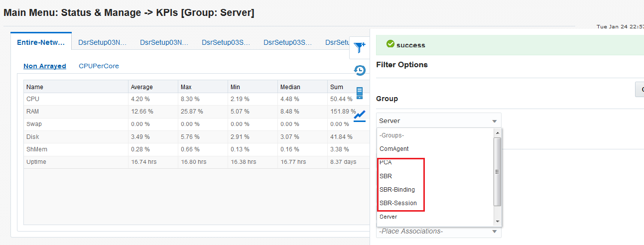Click the server list icon
644x245 pixels.
pos(360,93)
